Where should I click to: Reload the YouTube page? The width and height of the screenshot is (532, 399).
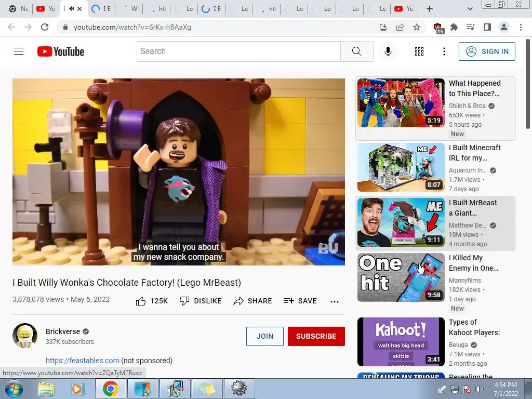coord(45,27)
